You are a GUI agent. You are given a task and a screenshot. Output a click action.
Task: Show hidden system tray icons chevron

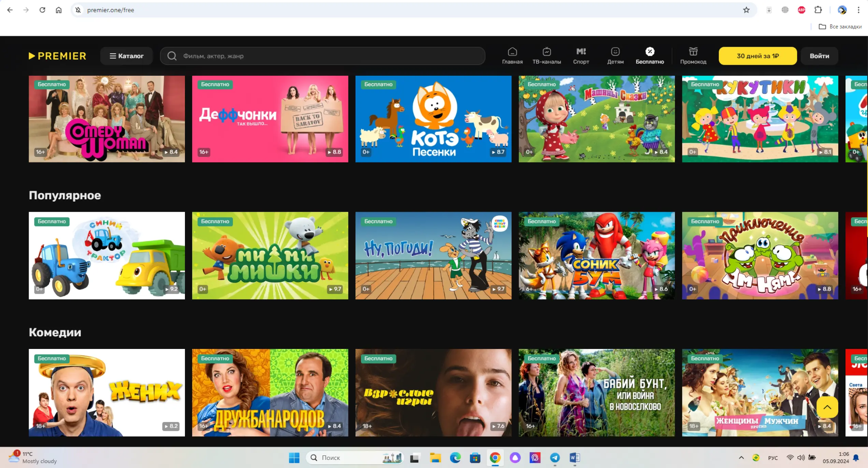741,457
